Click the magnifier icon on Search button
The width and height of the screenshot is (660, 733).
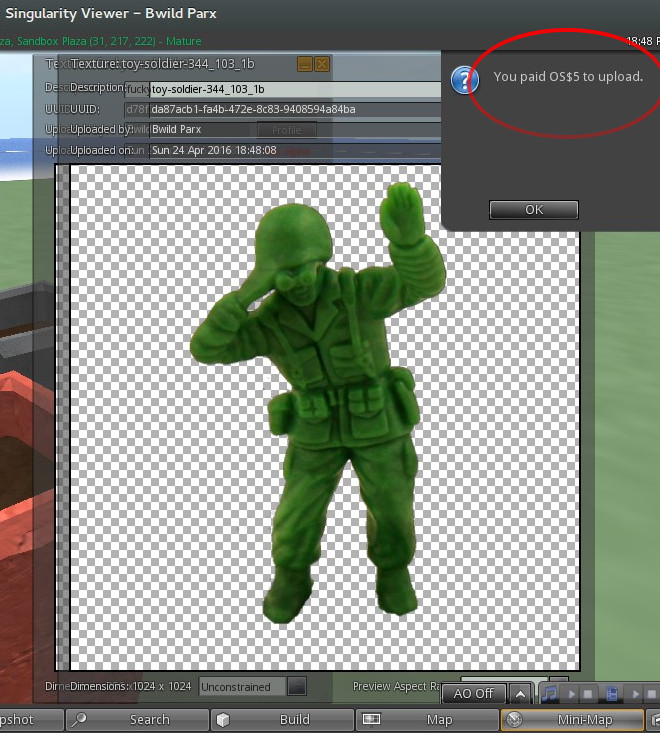coord(79,719)
